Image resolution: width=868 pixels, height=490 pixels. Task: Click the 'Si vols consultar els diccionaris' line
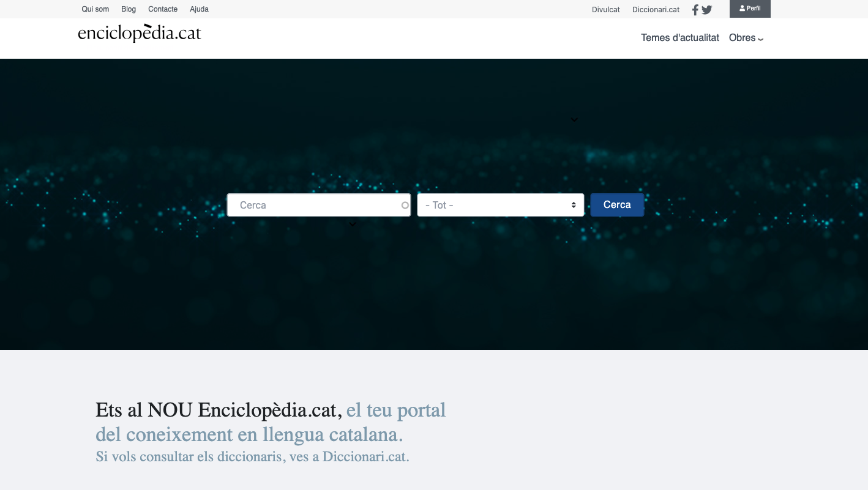coord(252,456)
